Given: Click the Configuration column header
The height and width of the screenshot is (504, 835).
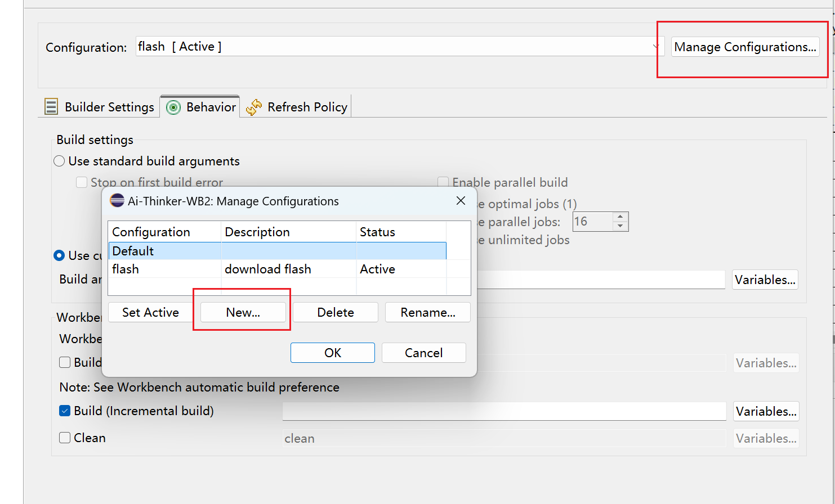Looking at the screenshot, I should tap(164, 232).
